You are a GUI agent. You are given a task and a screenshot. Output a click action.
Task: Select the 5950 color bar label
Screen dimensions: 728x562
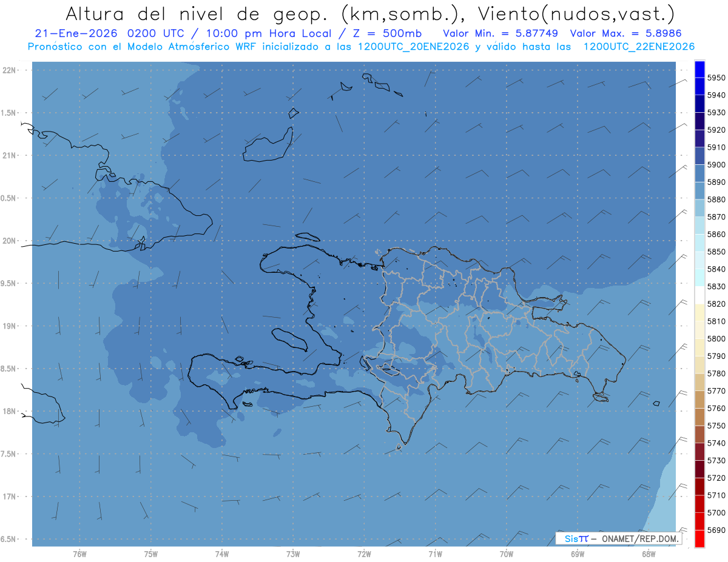716,78
